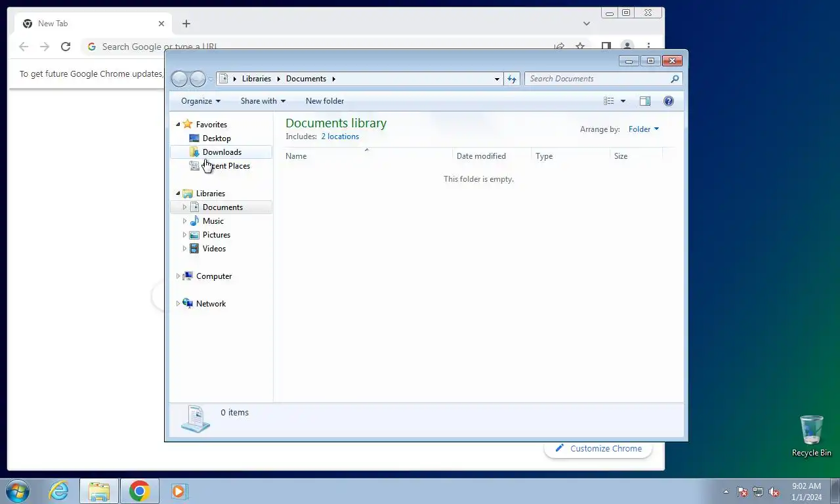Click the Explorer Forward navigation arrow
840x504 pixels.
[198, 79]
